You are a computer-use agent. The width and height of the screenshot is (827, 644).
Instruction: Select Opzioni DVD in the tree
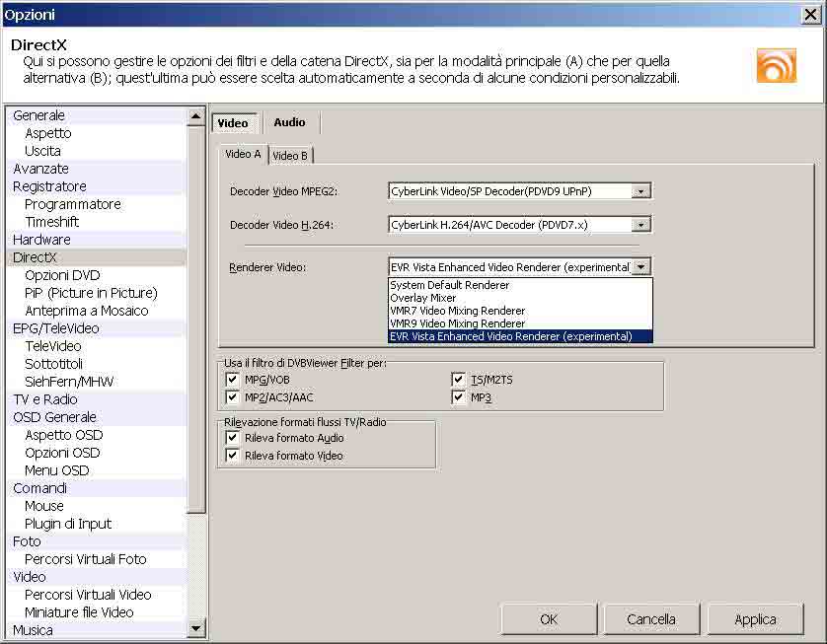click(62, 275)
